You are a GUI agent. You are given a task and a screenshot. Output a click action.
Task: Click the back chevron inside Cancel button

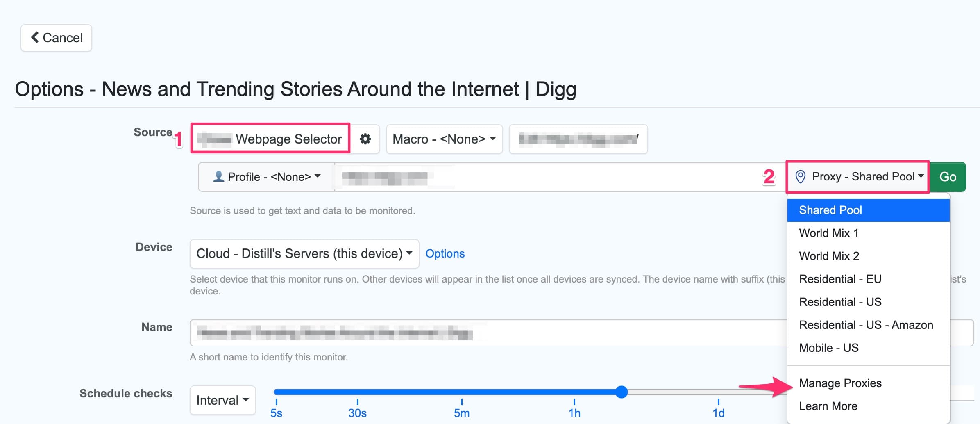coord(36,37)
